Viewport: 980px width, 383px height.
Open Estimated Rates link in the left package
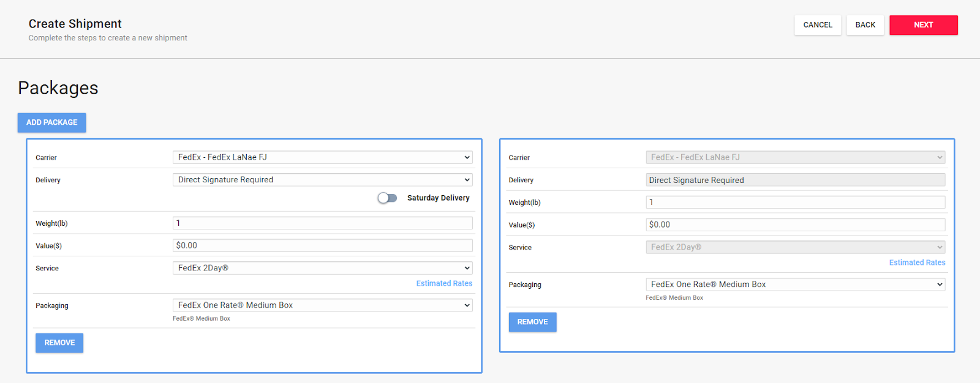[444, 283]
